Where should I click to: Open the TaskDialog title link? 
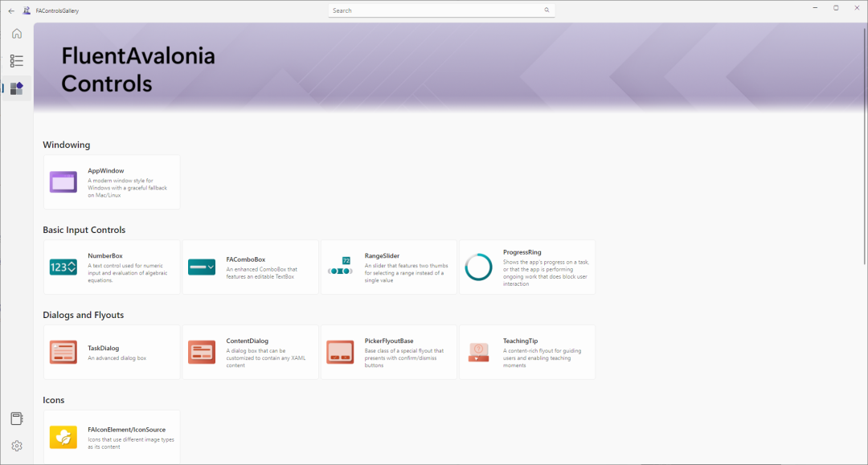click(x=104, y=349)
